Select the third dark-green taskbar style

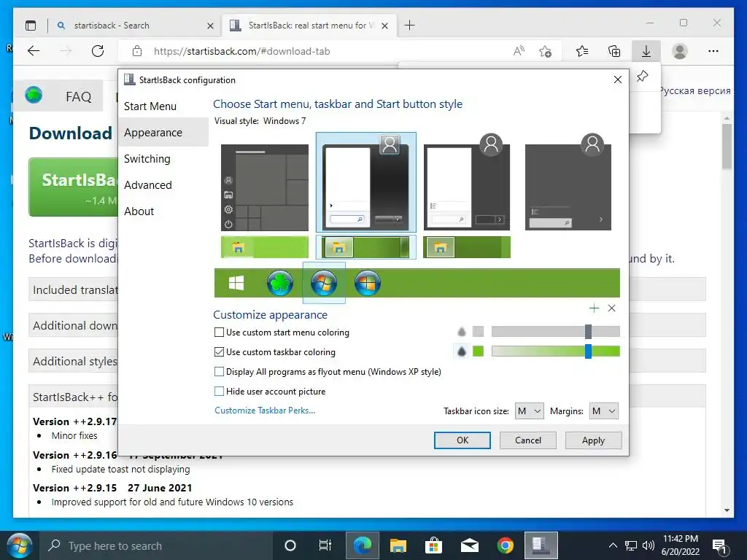click(x=467, y=247)
